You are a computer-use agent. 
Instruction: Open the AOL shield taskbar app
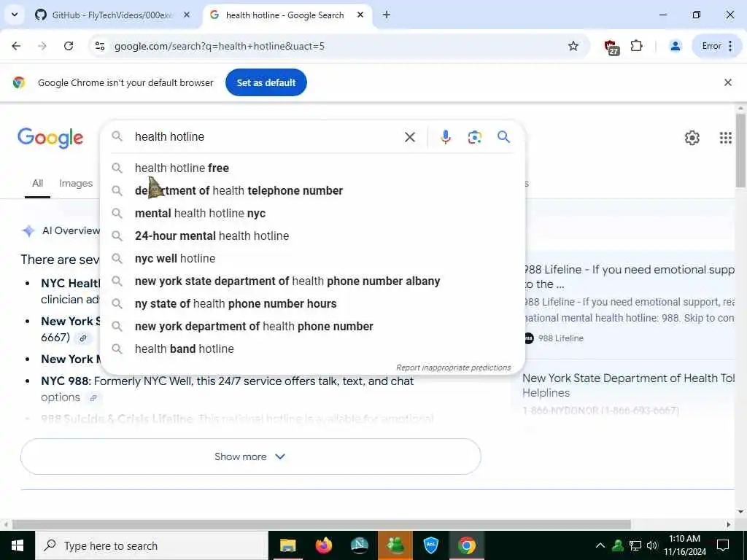(430, 545)
